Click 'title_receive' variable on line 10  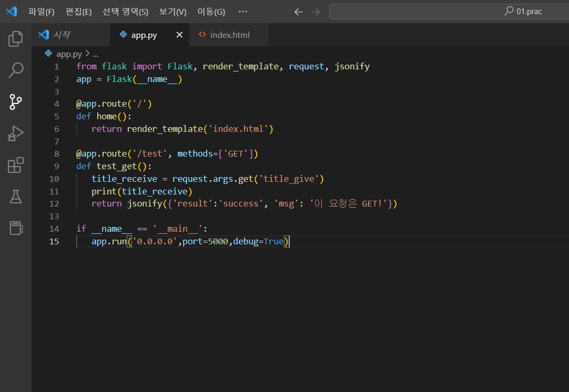point(124,179)
